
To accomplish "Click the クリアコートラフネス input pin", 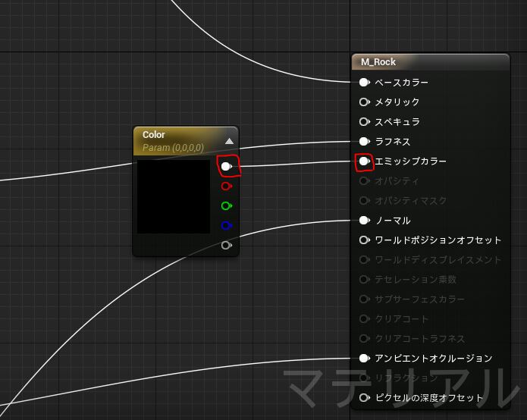I will (364, 338).
